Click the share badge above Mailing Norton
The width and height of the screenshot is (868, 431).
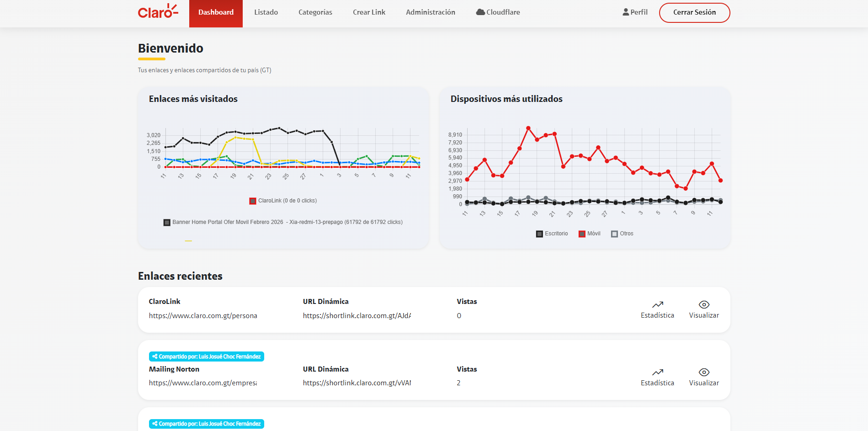click(x=207, y=357)
